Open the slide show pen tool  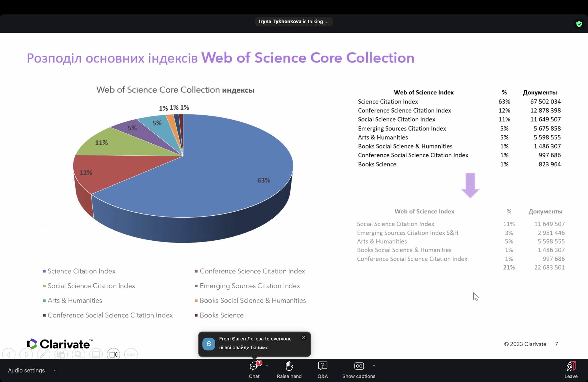tap(44, 354)
